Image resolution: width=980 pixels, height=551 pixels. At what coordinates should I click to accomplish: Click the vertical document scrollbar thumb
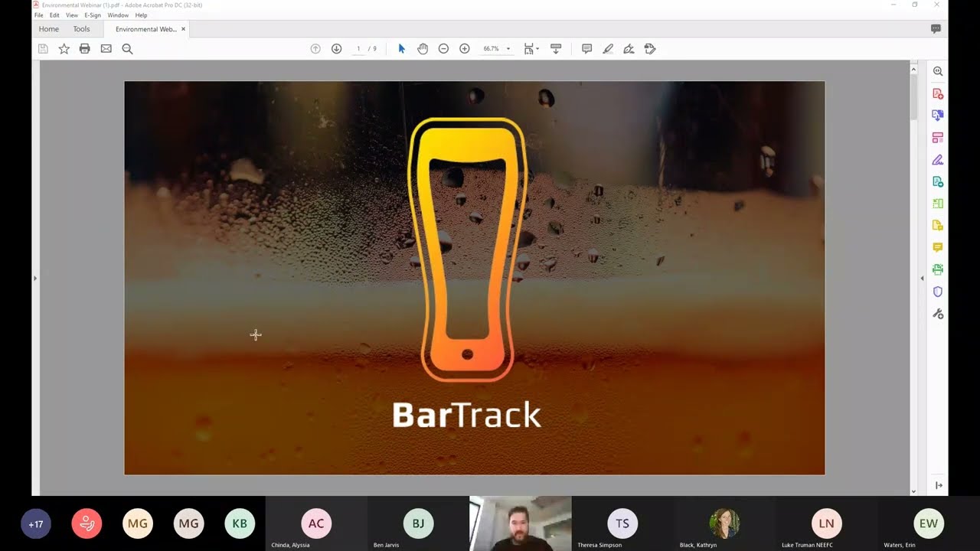coord(913,97)
